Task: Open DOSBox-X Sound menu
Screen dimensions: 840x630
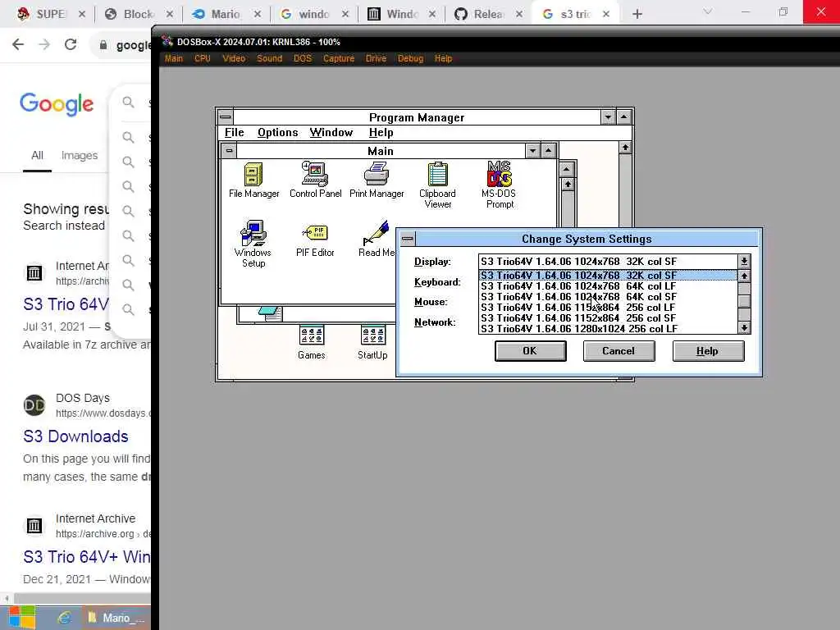Action: click(x=269, y=58)
